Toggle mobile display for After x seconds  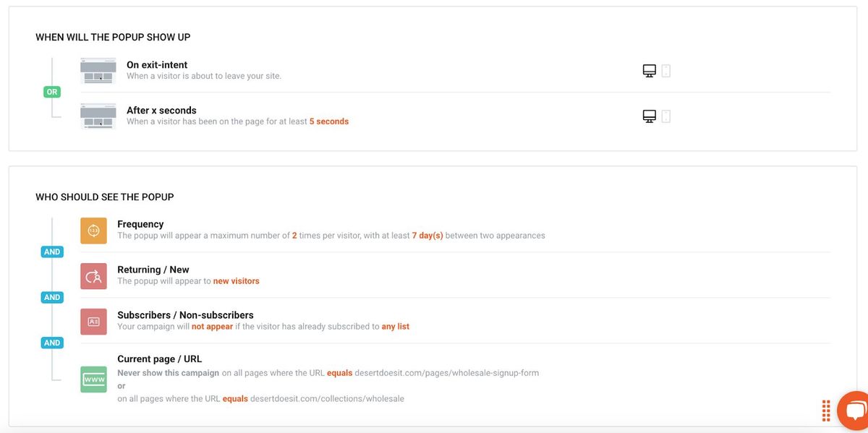[x=666, y=116]
